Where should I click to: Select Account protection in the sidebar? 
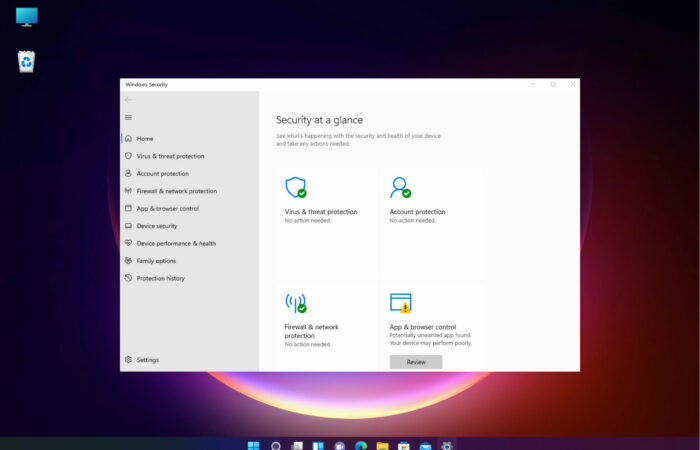click(x=190, y=174)
